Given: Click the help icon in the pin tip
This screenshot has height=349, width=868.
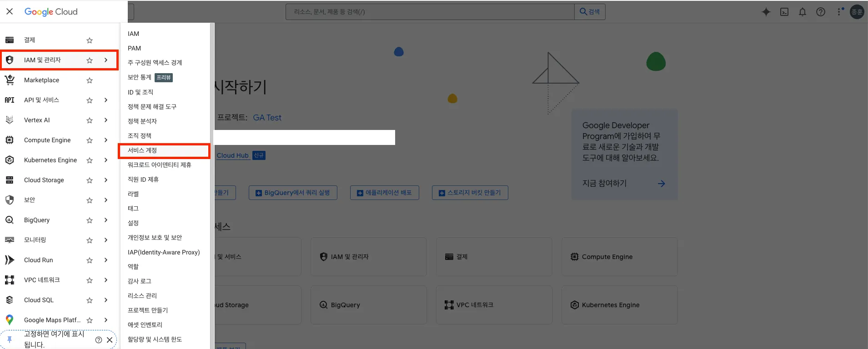Looking at the screenshot, I should pos(99,340).
